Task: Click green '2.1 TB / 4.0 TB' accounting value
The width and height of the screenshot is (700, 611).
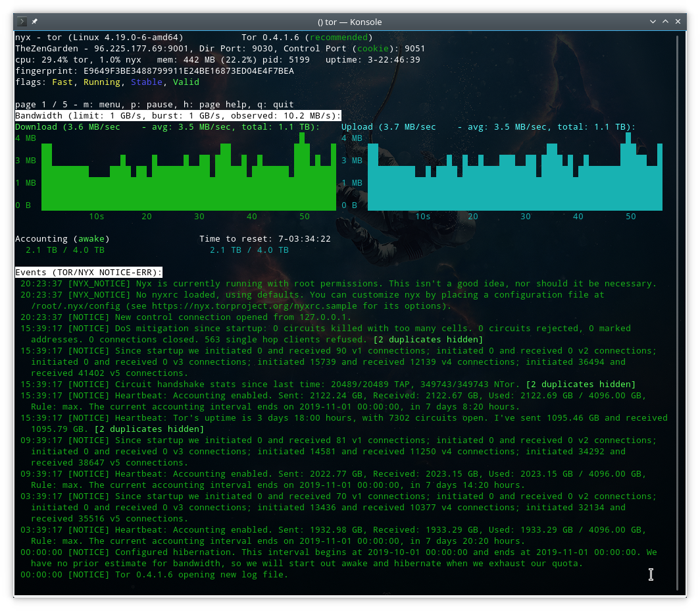Action: coord(64,250)
